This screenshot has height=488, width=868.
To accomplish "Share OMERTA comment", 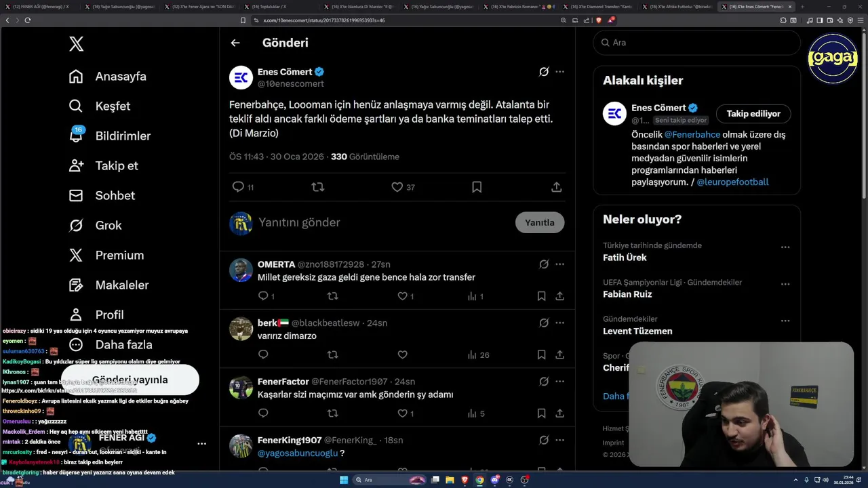I will pos(559,296).
